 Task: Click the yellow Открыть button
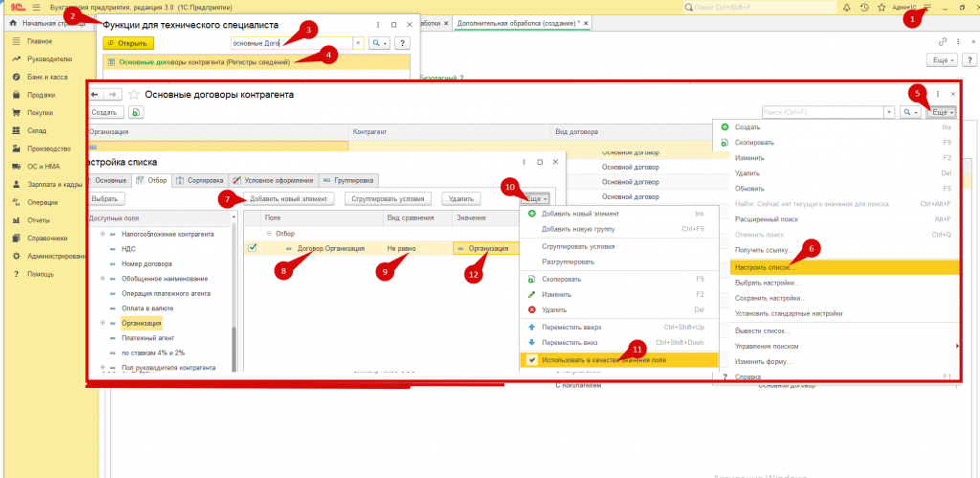coord(128,43)
